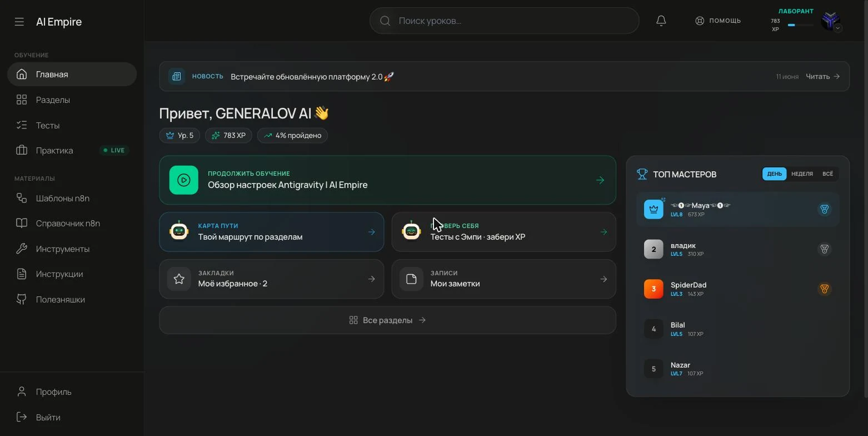Click the robot icon on Проверь себя card
This screenshot has height=436, width=868.
411,231
